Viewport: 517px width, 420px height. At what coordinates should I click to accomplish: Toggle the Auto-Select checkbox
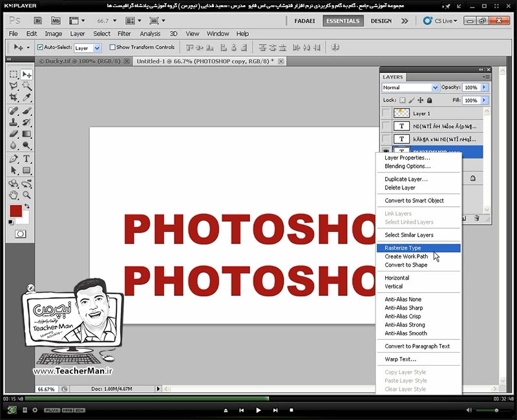coord(40,47)
